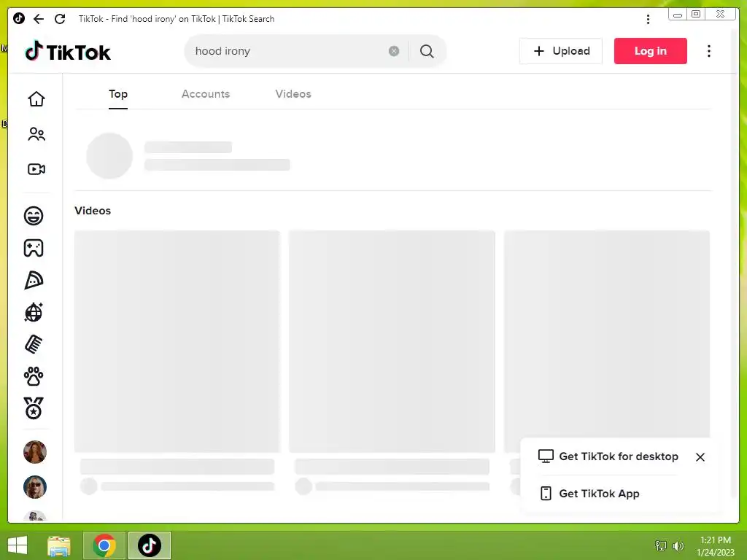
Task: Click the TikTok logo
Action: pyautogui.click(x=68, y=51)
